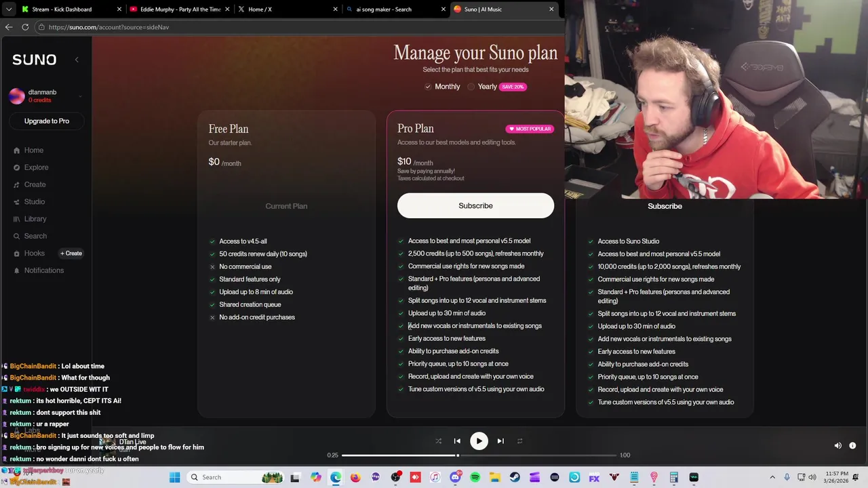Click 'Early access to new features' in Pro Plan

pyautogui.click(x=447, y=338)
